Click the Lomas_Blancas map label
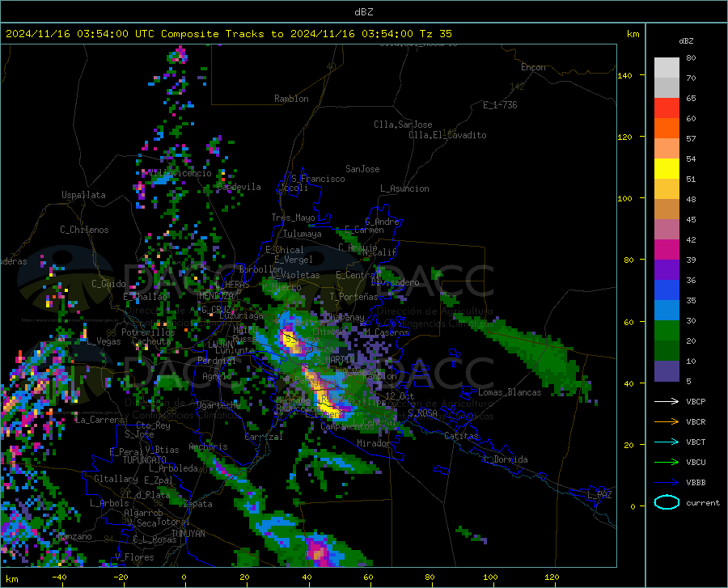The height and width of the screenshot is (588, 728). (x=510, y=392)
